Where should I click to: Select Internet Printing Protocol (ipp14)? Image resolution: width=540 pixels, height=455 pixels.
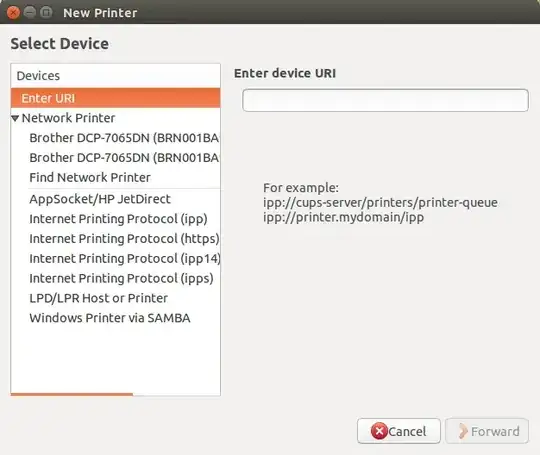124,259
